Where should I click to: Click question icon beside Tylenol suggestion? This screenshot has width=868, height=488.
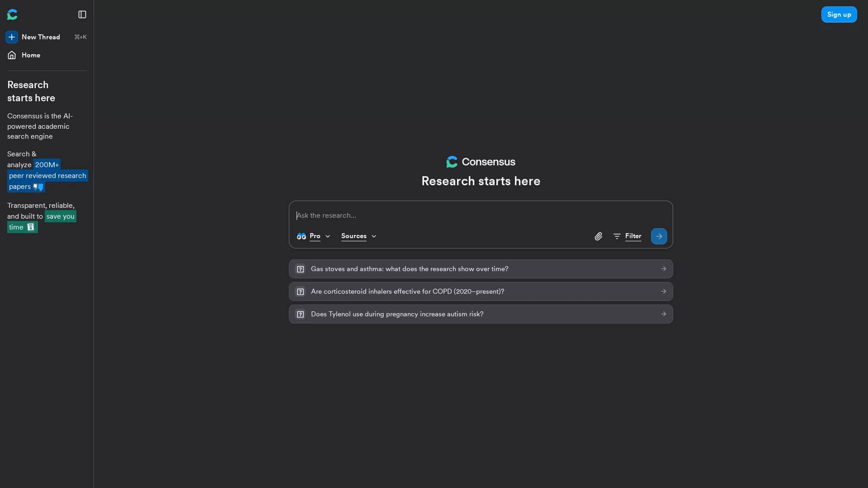[300, 314]
